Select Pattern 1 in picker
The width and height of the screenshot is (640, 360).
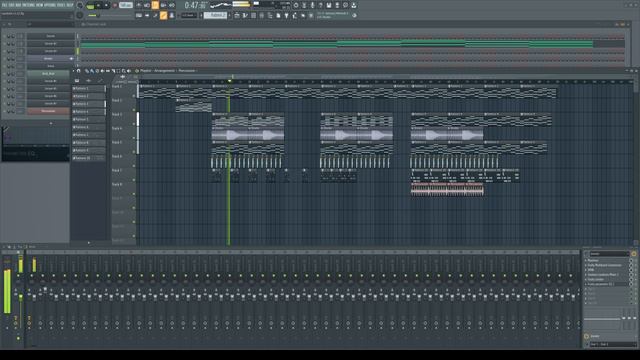[x=89, y=88]
